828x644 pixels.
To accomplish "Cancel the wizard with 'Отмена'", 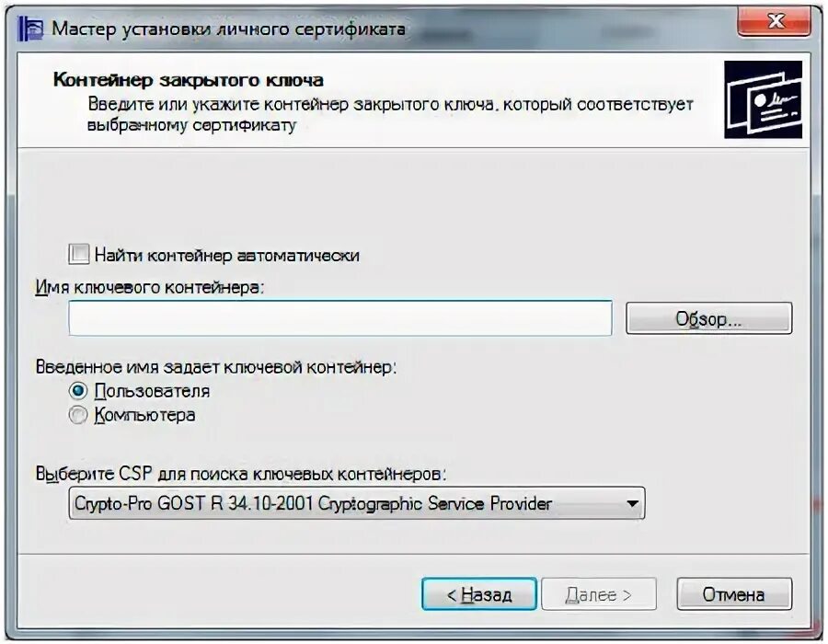I will pyautogui.click(x=734, y=594).
